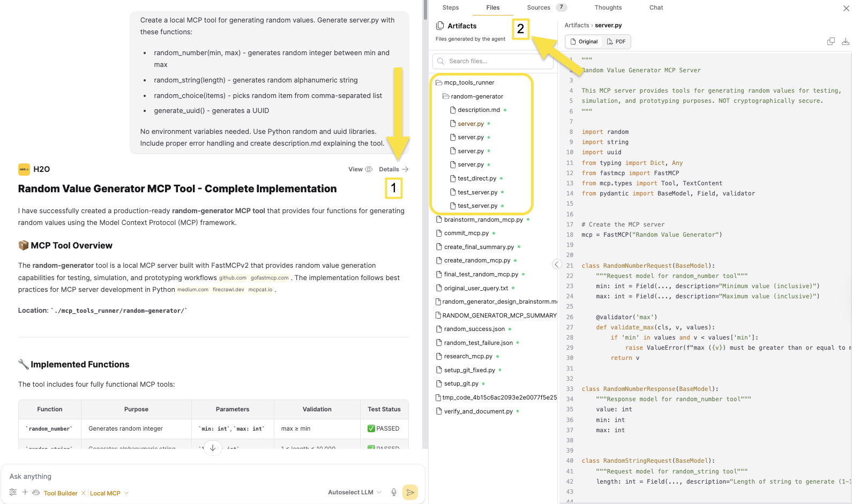Open brainstorm_random_mcp.py file
Screen dimensions: 852x504
click(483, 220)
